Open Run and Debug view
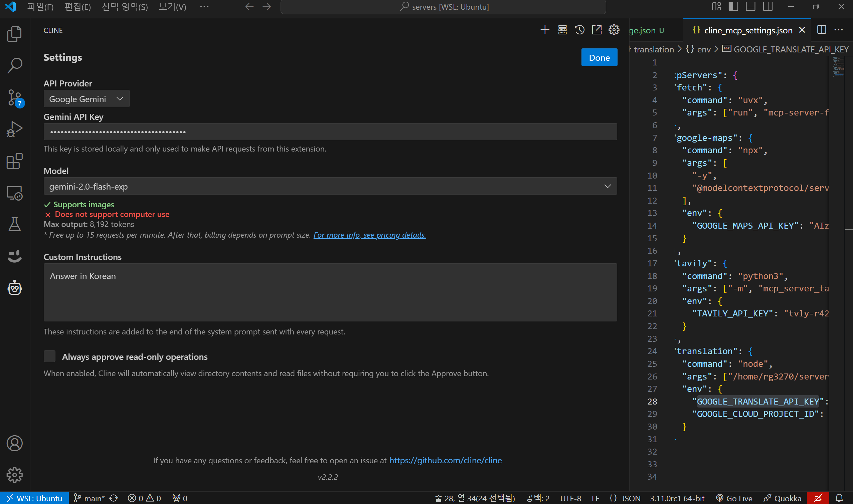Viewport: 853px width, 504px height. click(15, 129)
